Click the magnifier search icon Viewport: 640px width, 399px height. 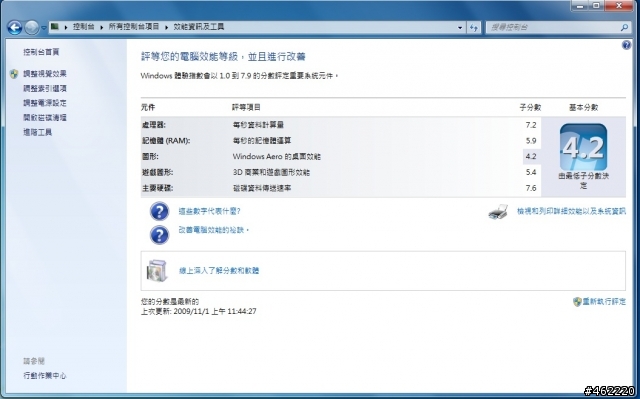[624, 27]
